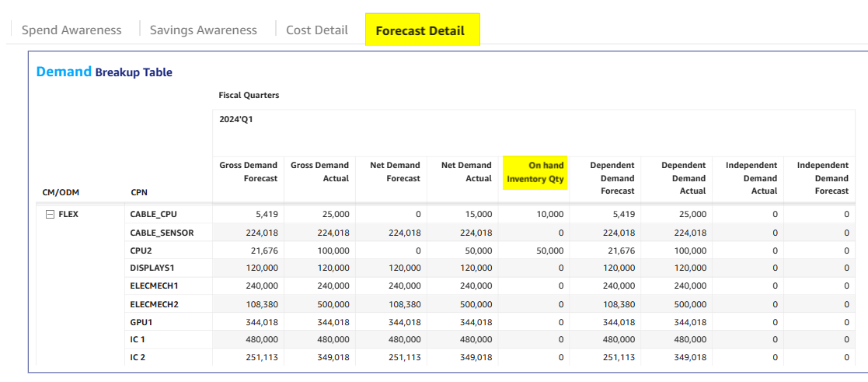This screenshot has width=868, height=382.
Task: Switch to the Spend Awareness tab
Action: point(71,30)
